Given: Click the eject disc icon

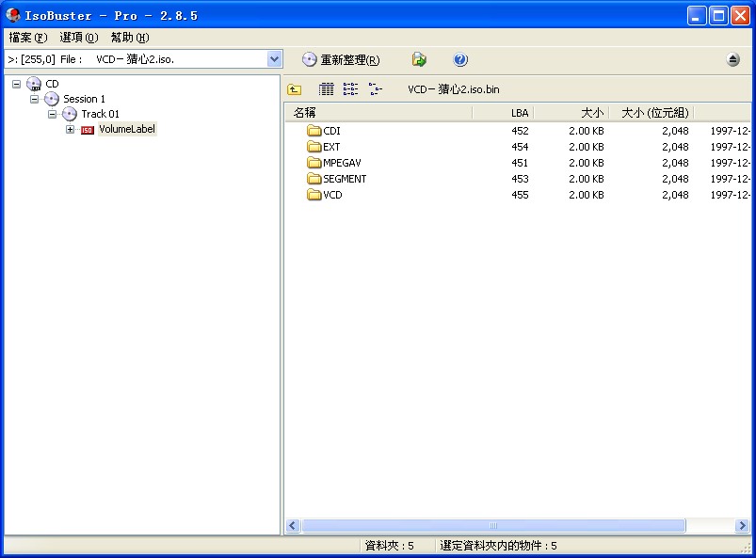Looking at the screenshot, I should (732, 59).
